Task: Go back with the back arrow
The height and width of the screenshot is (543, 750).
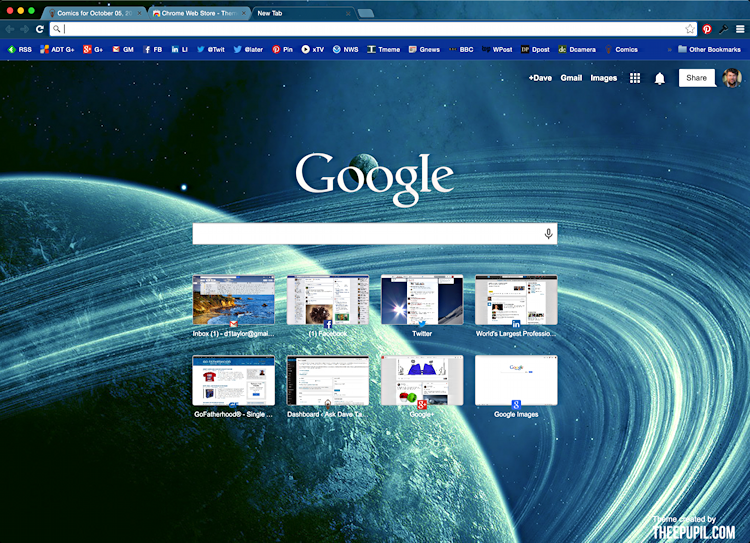Action: coord(10,29)
